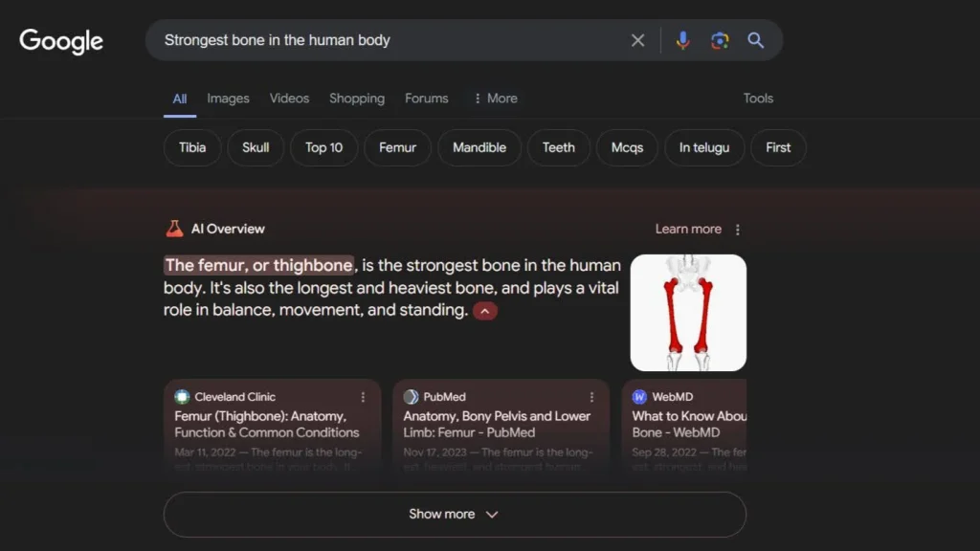Click the 'WebMD' source name

[673, 397]
